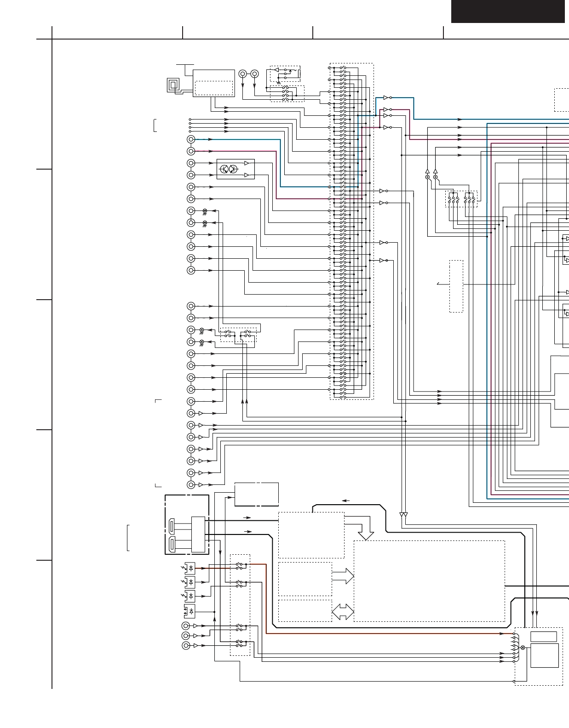Select the lower HDMI connector symbol

point(172,544)
